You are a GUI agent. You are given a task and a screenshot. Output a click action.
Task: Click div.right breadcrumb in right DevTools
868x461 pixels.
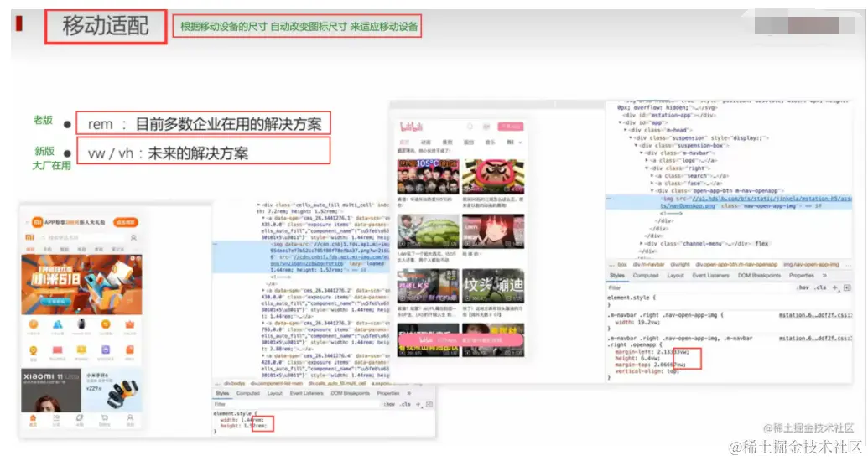click(680, 265)
